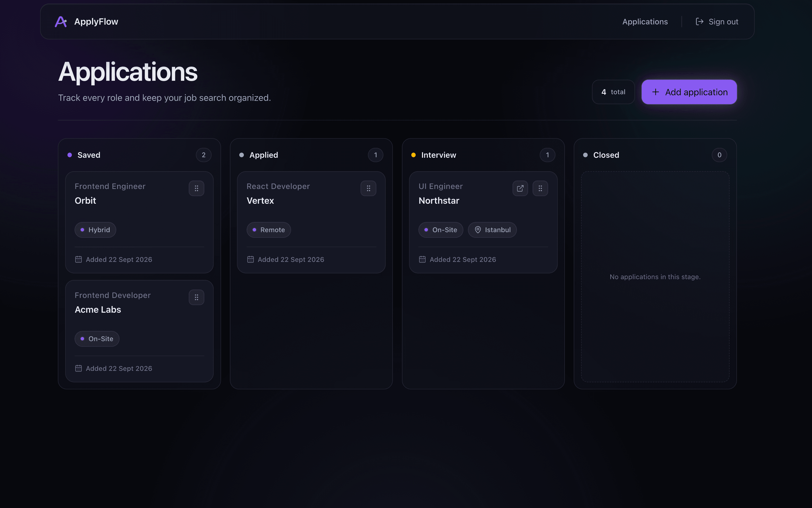Click the purple dot next to Saved

pos(70,155)
